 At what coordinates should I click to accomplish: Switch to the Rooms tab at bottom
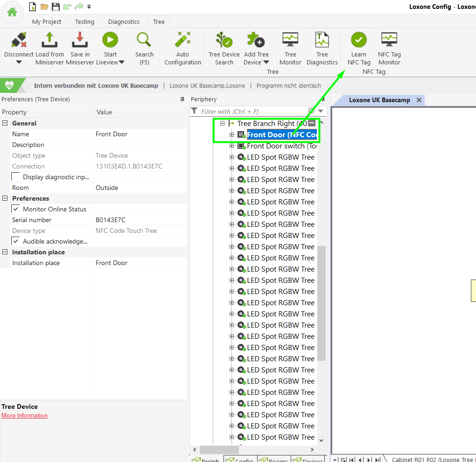pyautogui.click(x=274, y=459)
